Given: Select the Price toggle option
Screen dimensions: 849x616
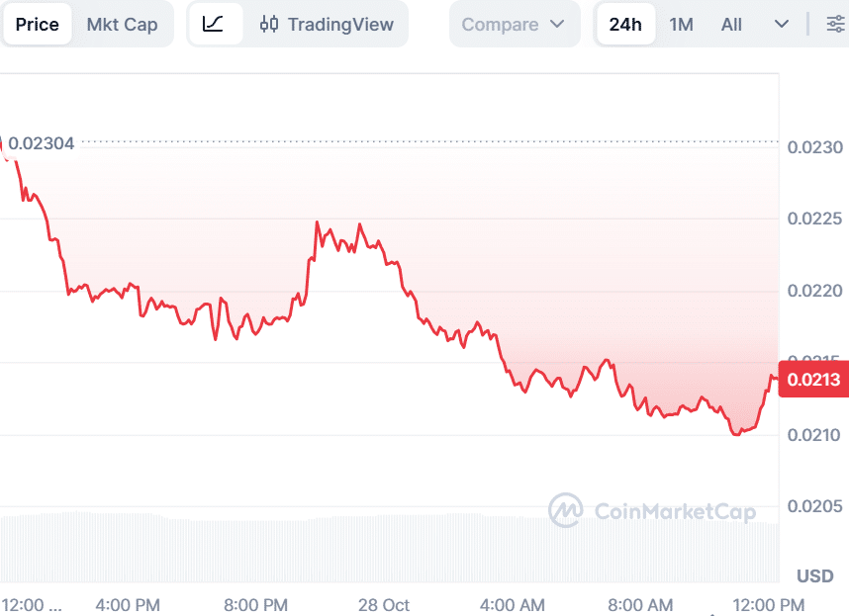Looking at the screenshot, I should click(38, 25).
